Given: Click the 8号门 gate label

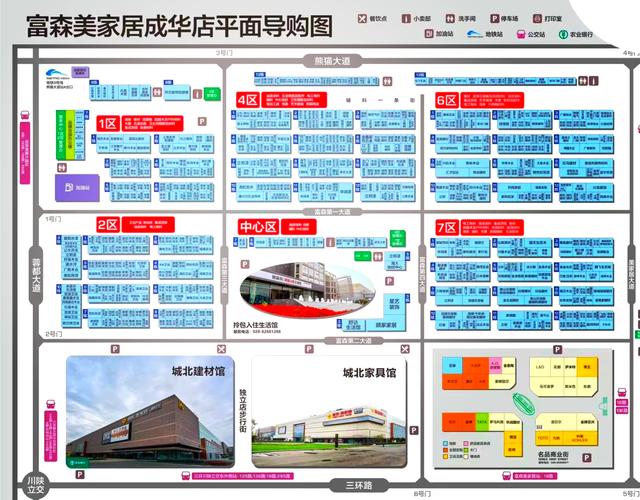Looking at the screenshot, I should coord(422,493).
